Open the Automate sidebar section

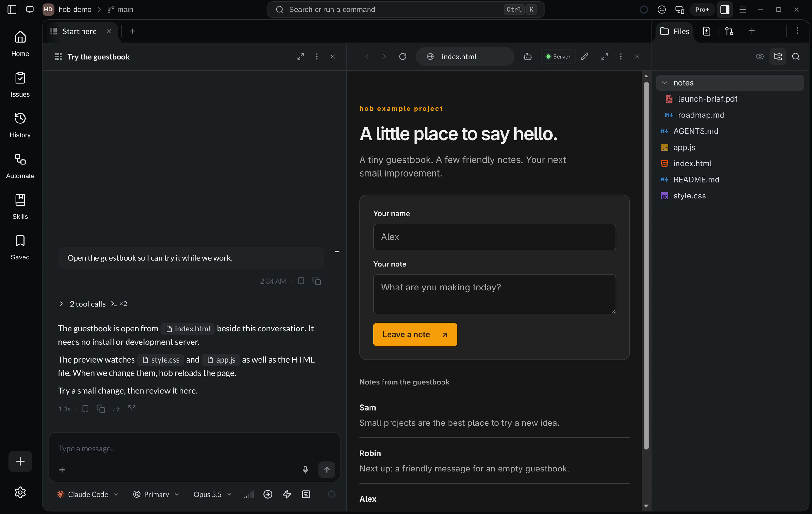tap(20, 166)
